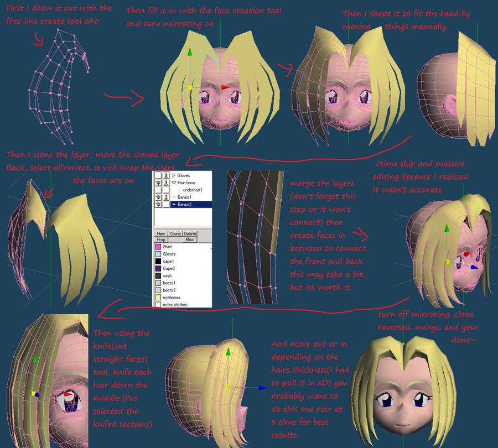Click the edit-lock figure icon beside Hair base
Image resolution: width=498 pixels, height=448 pixels.
(166, 183)
